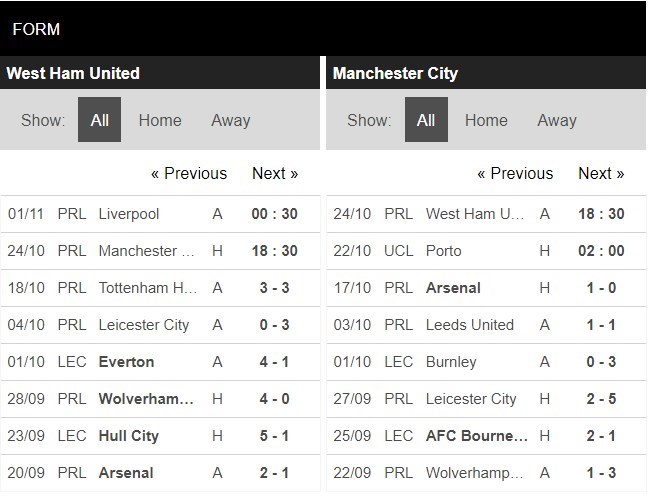Open West Ham's Liverpool fixture on 01/11
The image size is (650, 496).
[x=160, y=214]
